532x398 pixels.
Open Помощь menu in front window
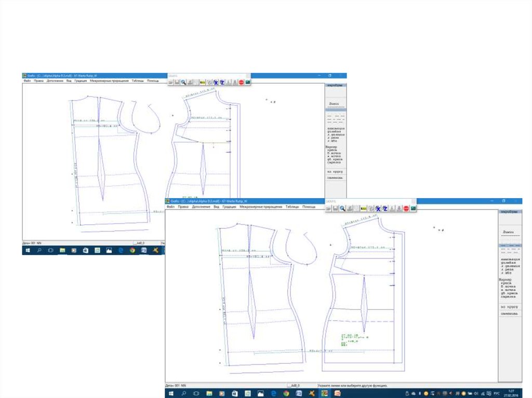(309, 207)
